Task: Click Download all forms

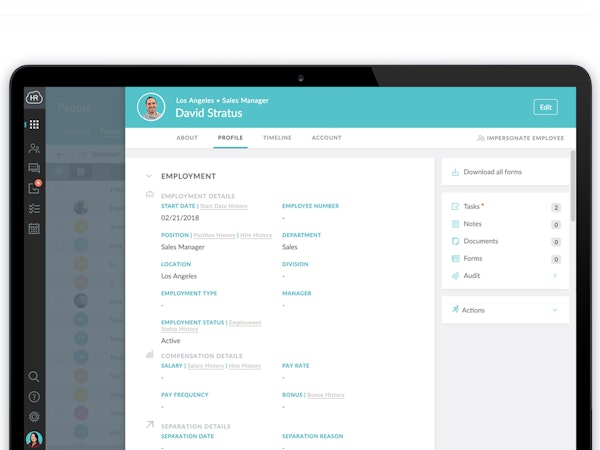Action: coord(492,172)
